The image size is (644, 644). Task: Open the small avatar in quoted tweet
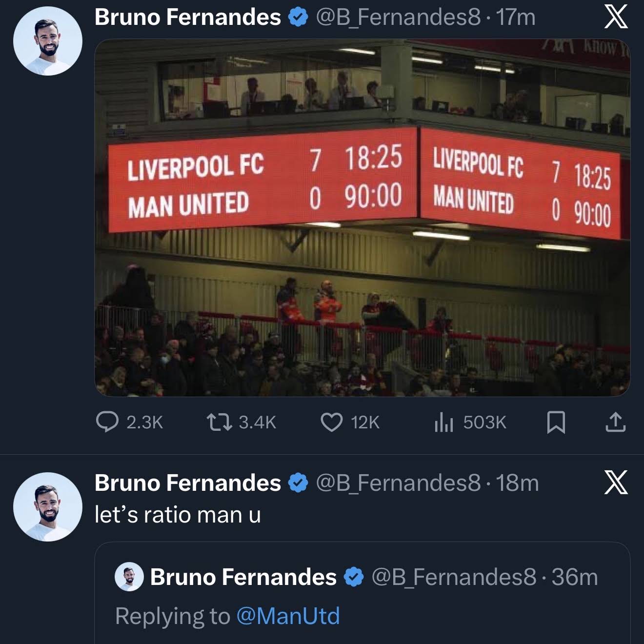(x=129, y=577)
